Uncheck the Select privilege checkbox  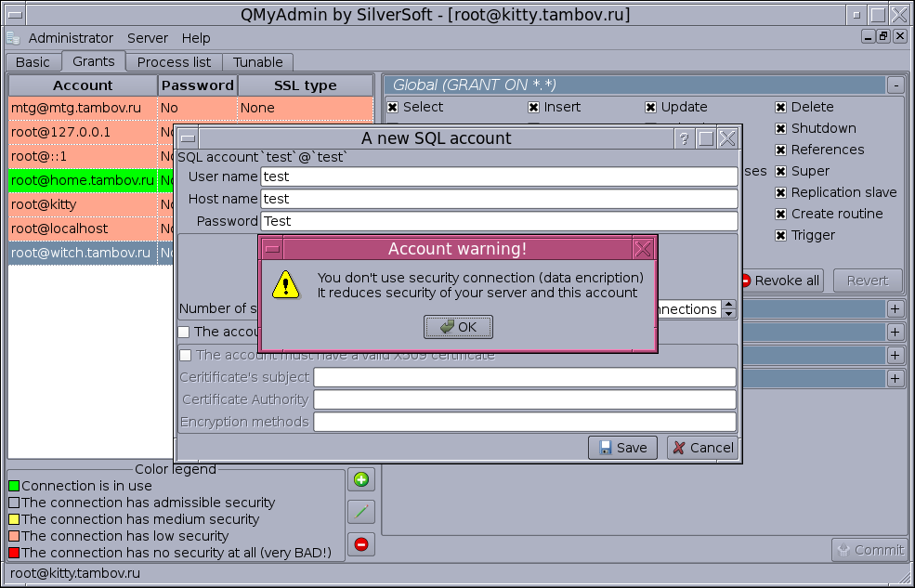[x=393, y=107]
